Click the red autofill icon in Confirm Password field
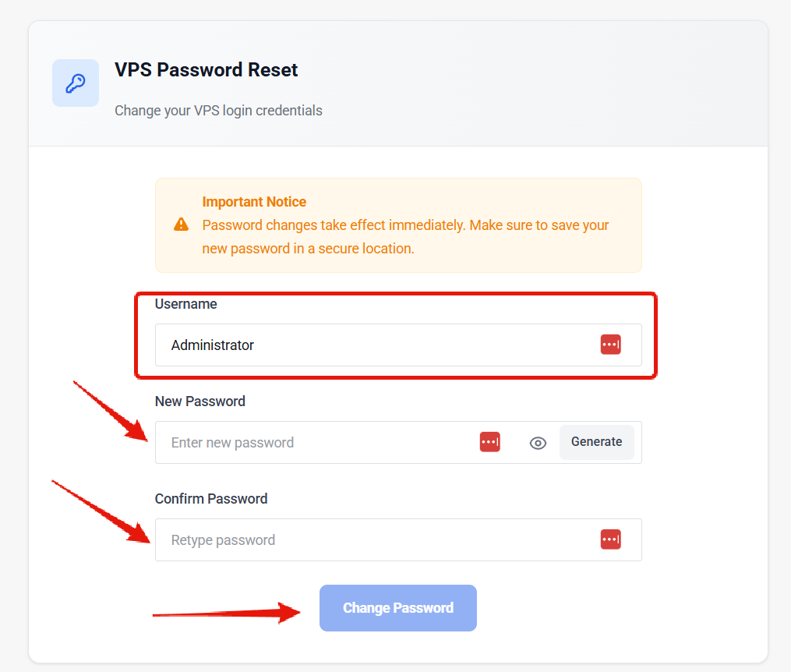 pyautogui.click(x=611, y=539)
